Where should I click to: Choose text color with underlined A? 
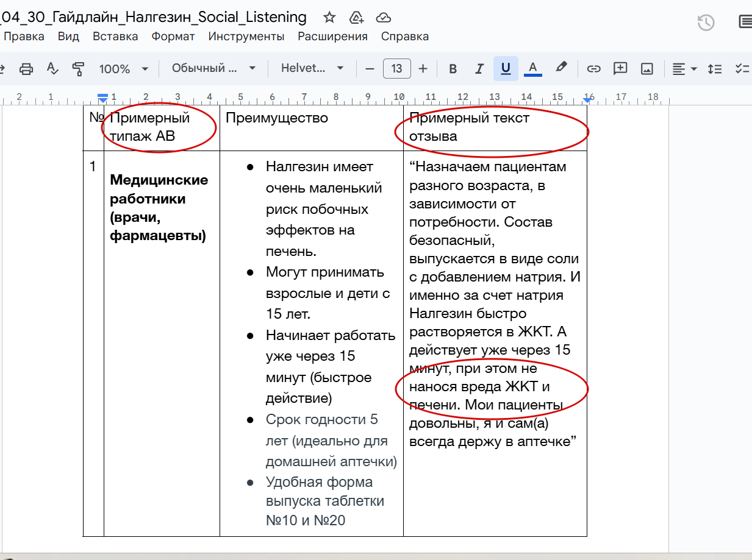pos(532,68)
